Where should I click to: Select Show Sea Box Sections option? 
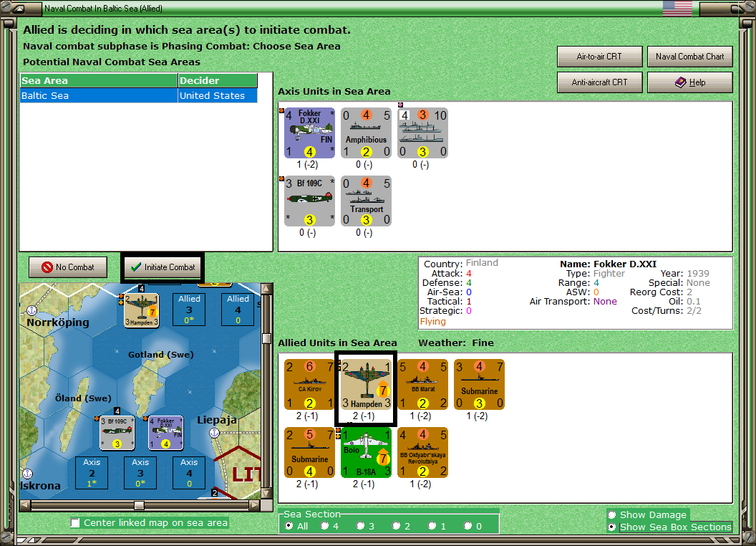point(612,527)
